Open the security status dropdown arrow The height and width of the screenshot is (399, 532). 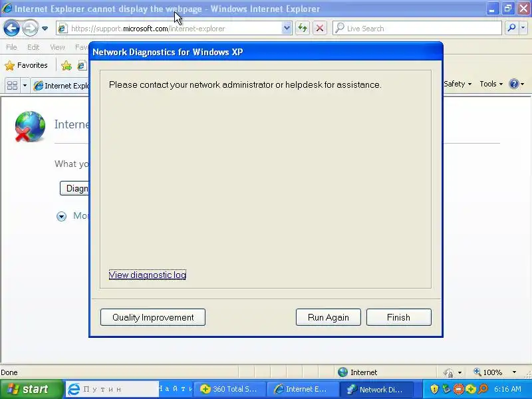[x=460, y=372]
